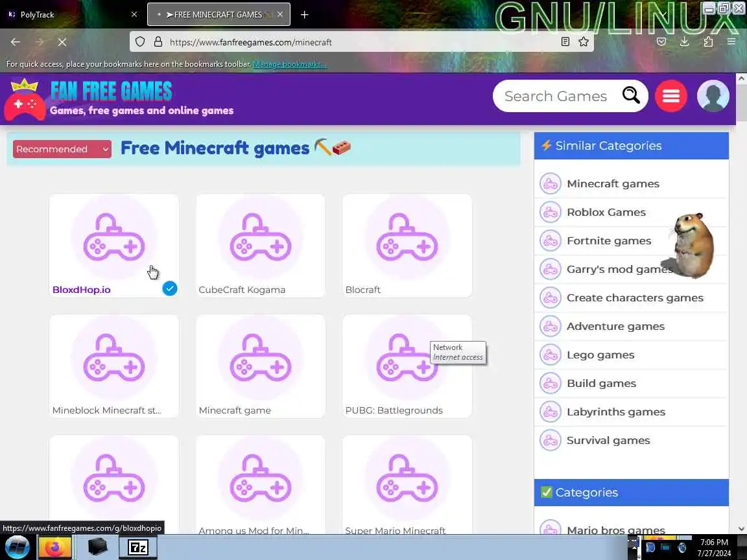Image resolution: width=747 pixels, height=560 pixels.
Task: Open the BloxdHop.io game thumbnail
Action: pyautogui.click(x=114, y=237)
